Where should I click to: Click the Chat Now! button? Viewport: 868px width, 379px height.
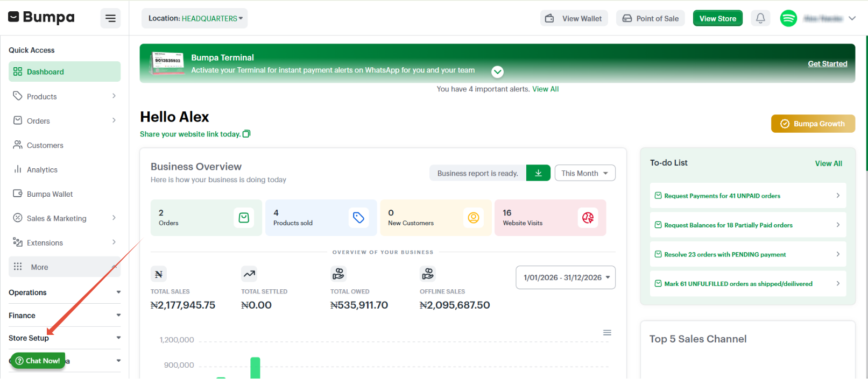38,361
